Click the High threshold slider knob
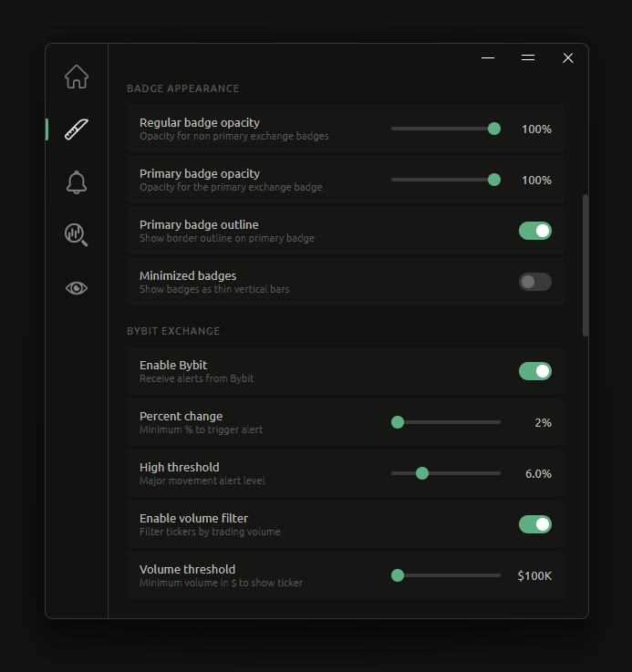 (x=422, y=473)
